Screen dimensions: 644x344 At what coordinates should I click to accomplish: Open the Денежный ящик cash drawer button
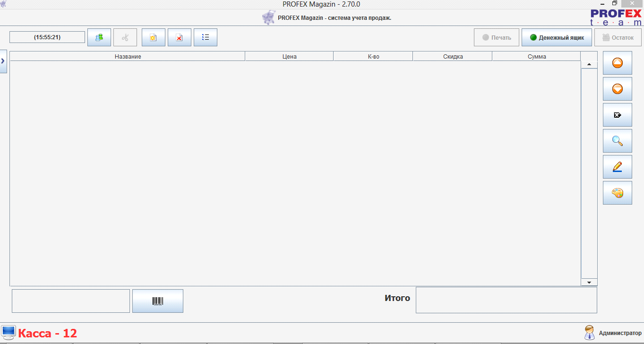[557, 37]
